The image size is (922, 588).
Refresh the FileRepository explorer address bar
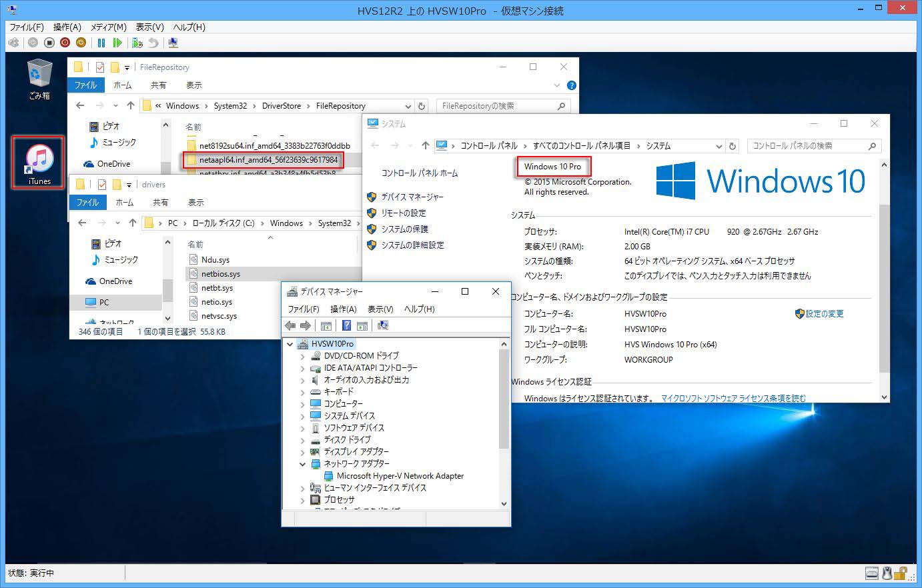click(422, 106)
